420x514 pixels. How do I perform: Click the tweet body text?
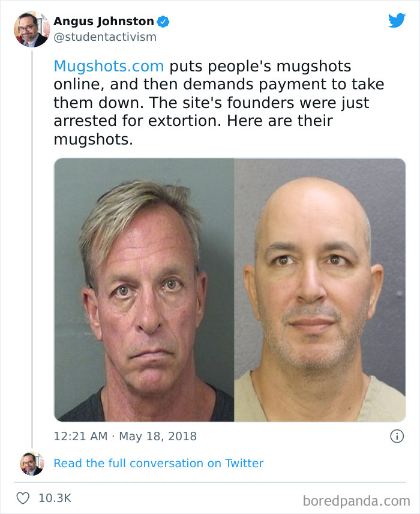(x=218, y=103)
